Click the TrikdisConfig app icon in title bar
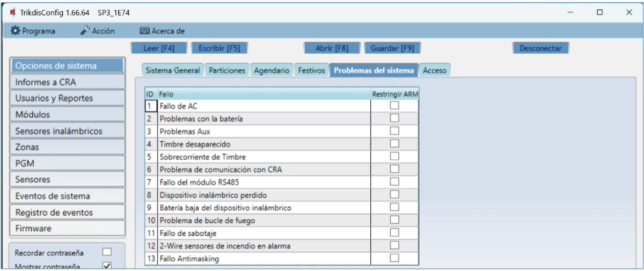The height and width of the screenshot is (271, 644). (12, 12)
